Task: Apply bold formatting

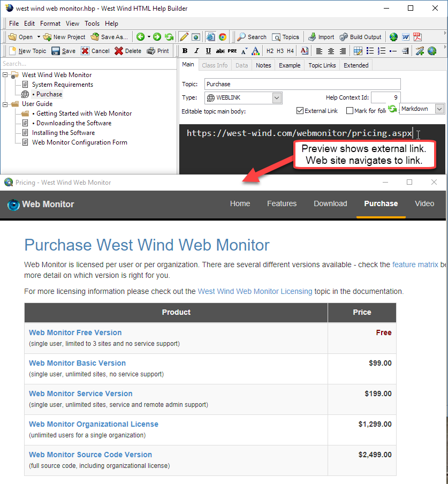Action: tap(185, 51)
